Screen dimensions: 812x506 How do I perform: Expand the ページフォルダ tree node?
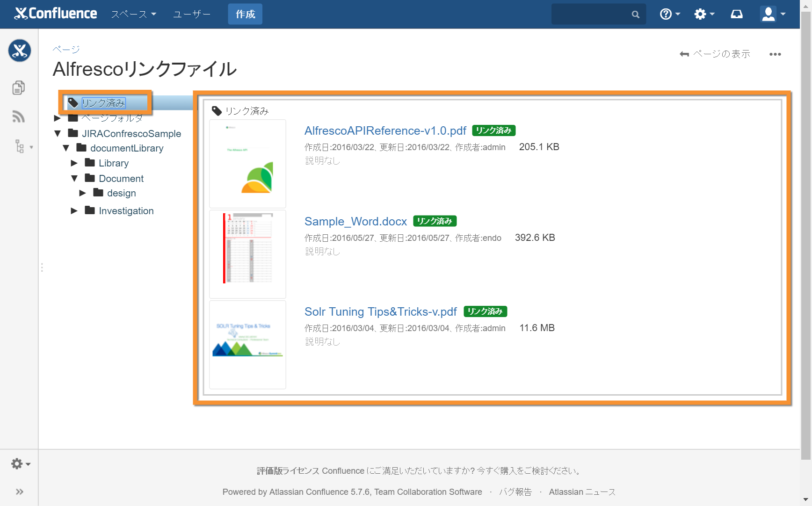tap(57, 118)
